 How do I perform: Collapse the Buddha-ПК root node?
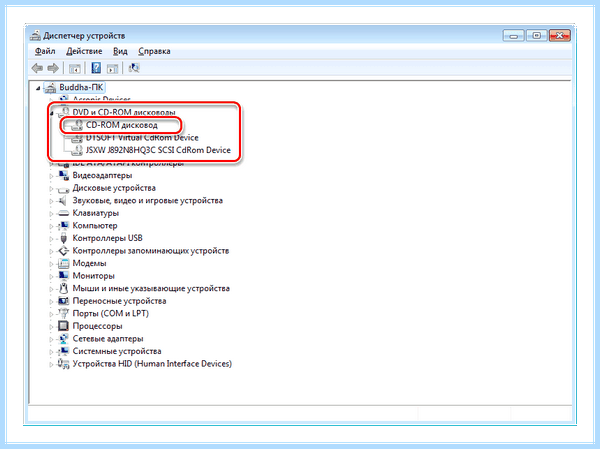coord(38,88)
